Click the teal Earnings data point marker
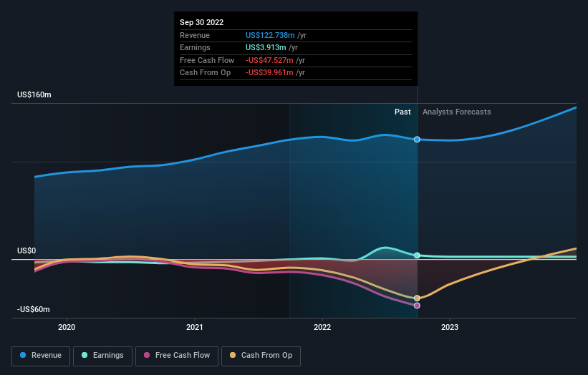 pos(417,255)
